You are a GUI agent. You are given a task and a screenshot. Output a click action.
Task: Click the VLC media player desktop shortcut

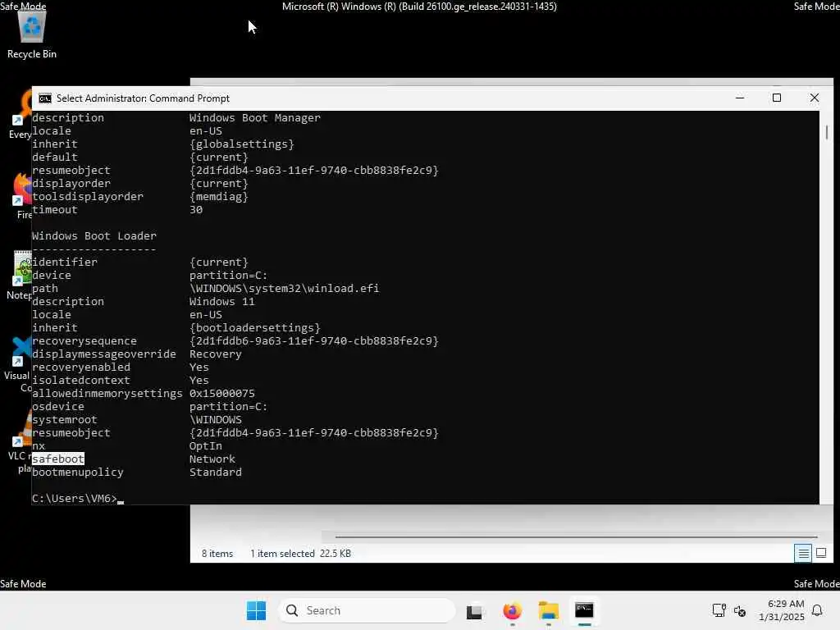point(20,442)
